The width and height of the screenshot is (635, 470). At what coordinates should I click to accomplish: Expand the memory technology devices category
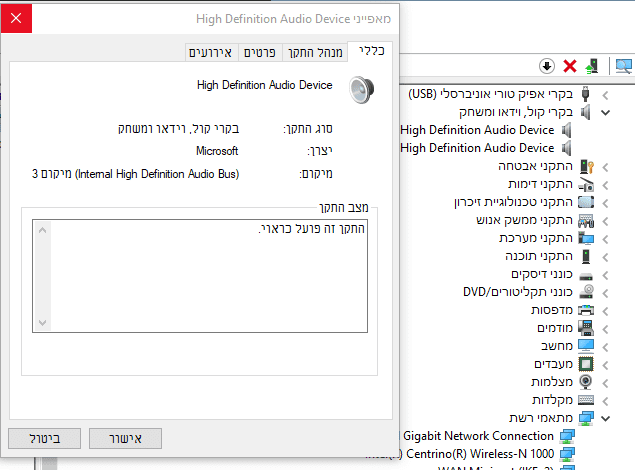point(605,203)
